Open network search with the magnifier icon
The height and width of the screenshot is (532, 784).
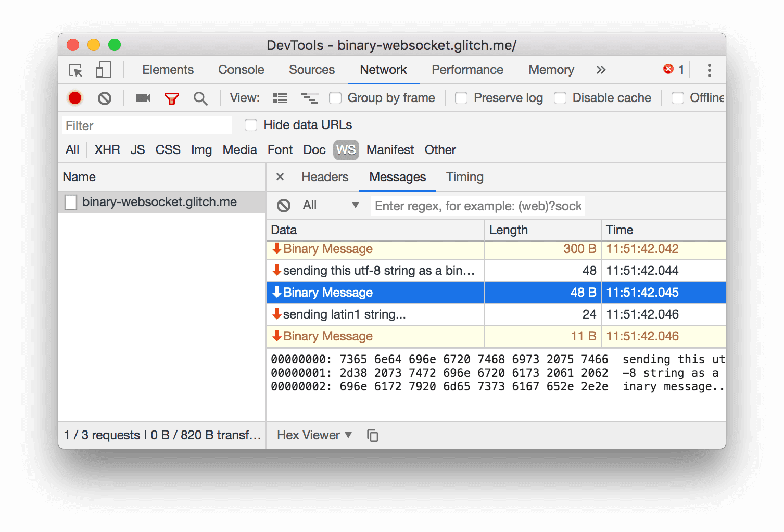point(200,98)
